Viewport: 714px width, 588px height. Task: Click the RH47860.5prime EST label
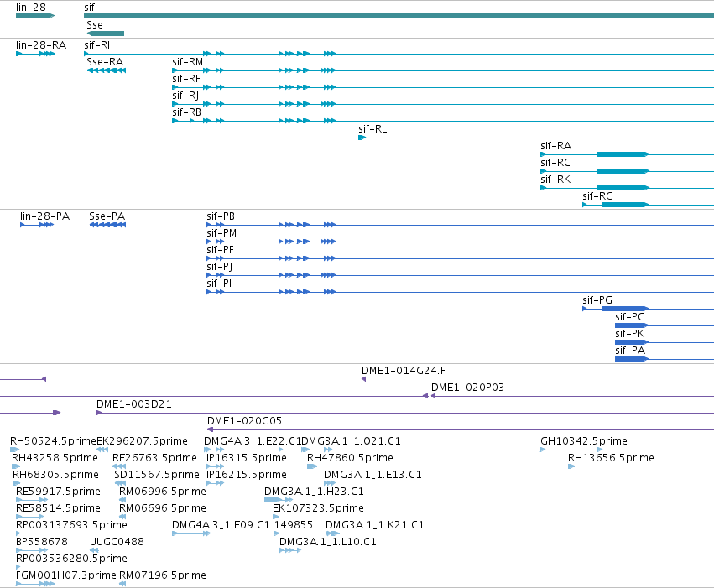point(350,458)
